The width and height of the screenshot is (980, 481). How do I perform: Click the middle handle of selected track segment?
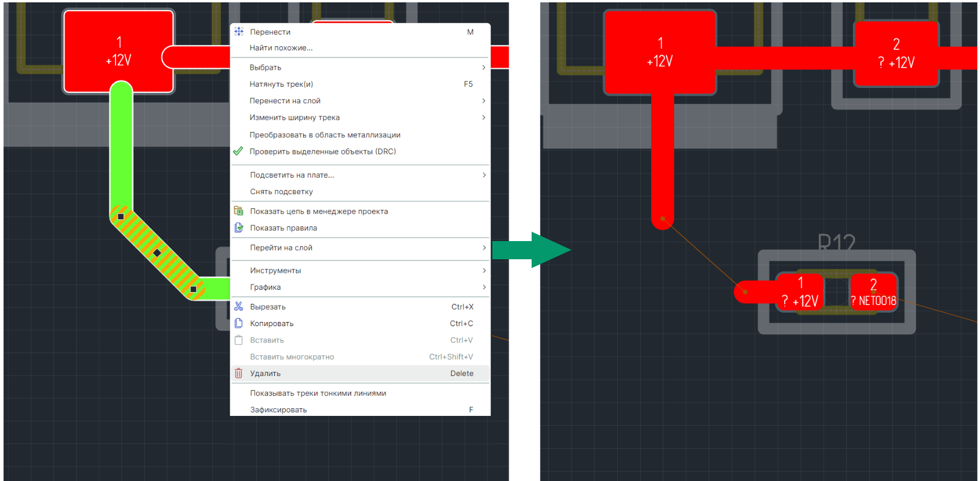pos(157,253)
